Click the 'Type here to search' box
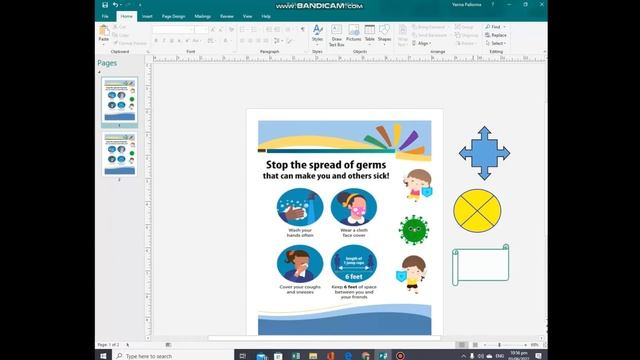Viewport: 640px width, 360px height. 173,356
